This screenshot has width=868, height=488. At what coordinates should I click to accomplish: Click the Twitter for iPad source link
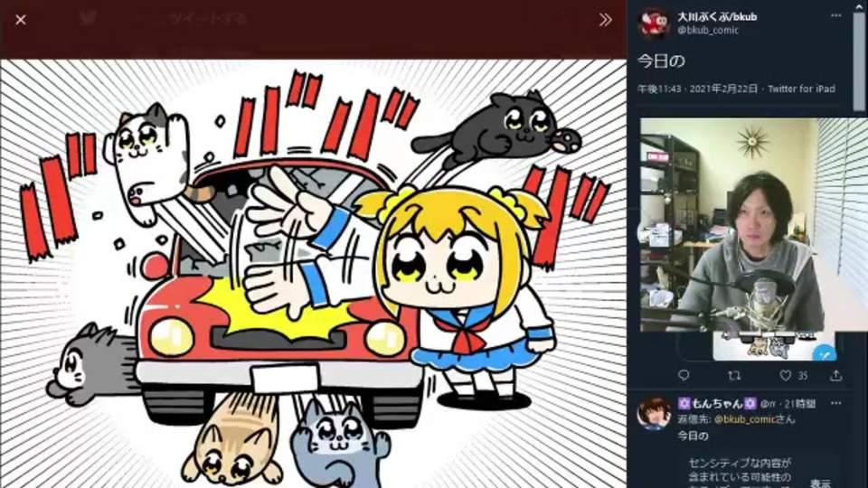point(801,89)
